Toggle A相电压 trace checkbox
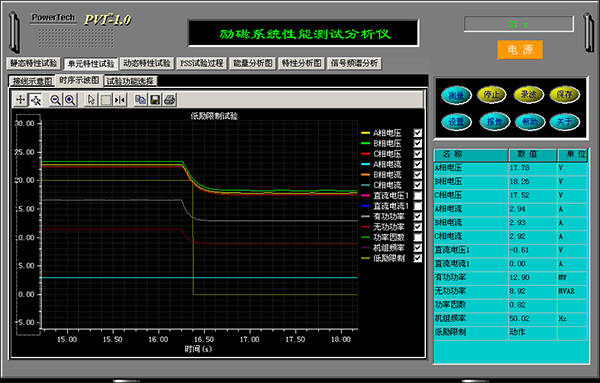The image size is (600, 383). [x=417, y=133]
